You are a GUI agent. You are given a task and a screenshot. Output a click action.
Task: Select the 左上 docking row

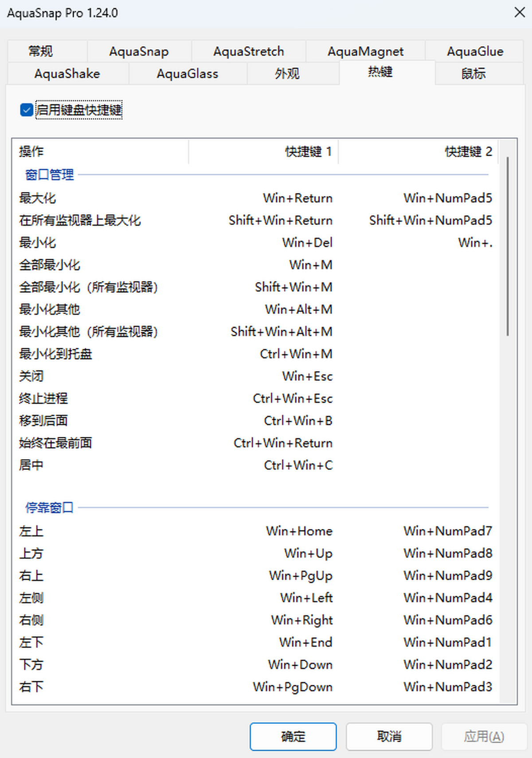coord(255,531)
